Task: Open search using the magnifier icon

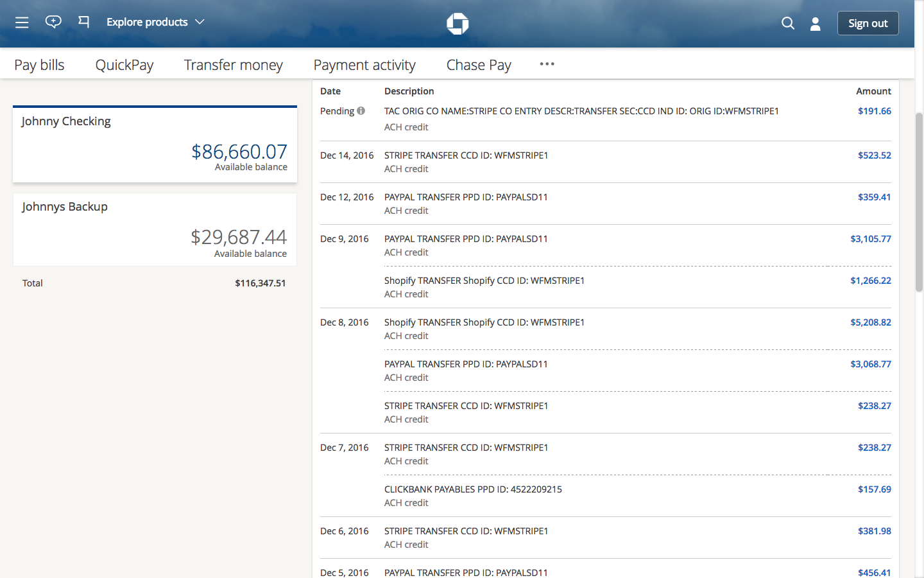Action: point(787,23)
